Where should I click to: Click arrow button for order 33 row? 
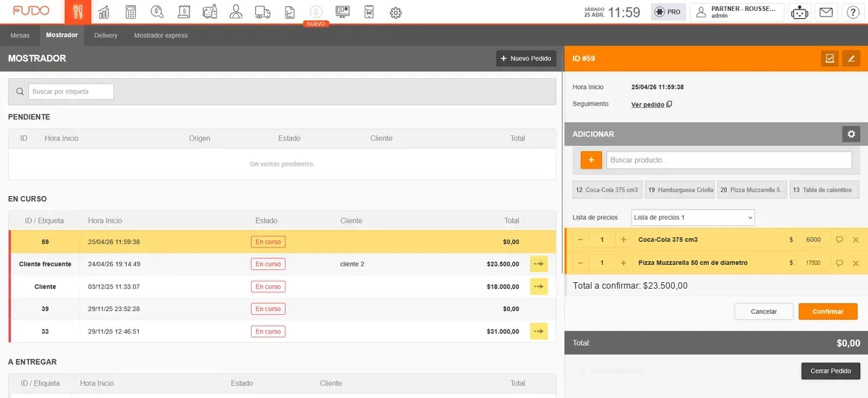pyautogui.click(x=539, y=331)
